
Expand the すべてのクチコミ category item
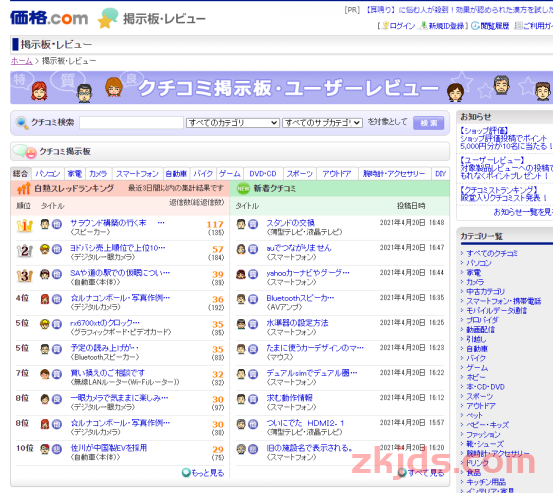click(492, 253)
